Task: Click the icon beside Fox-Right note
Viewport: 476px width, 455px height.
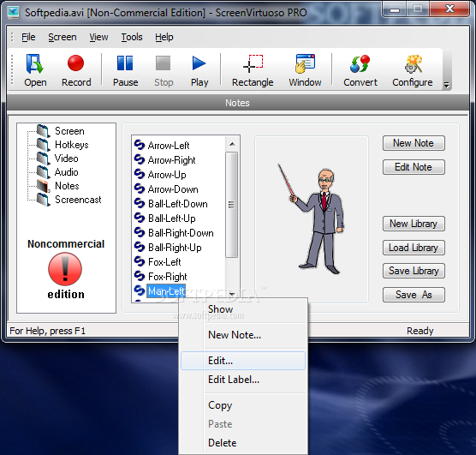Action: click(140, 276)
